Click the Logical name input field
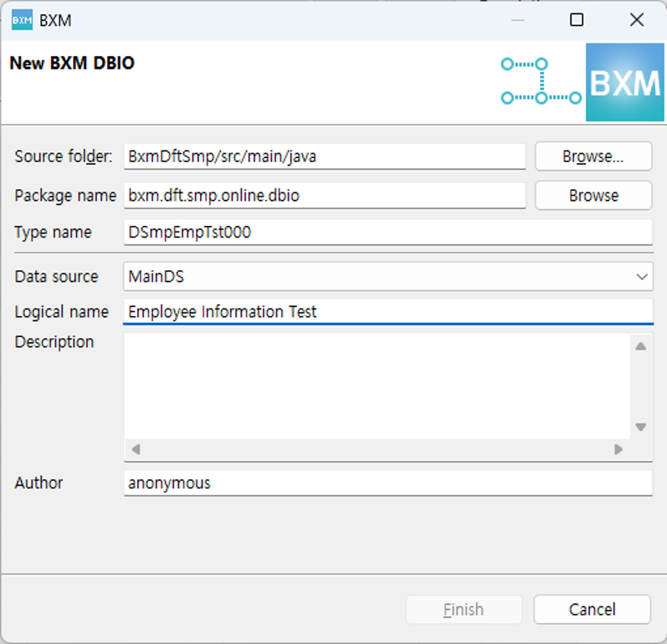This screenshot has height=644, width=667. click(388, 312)
